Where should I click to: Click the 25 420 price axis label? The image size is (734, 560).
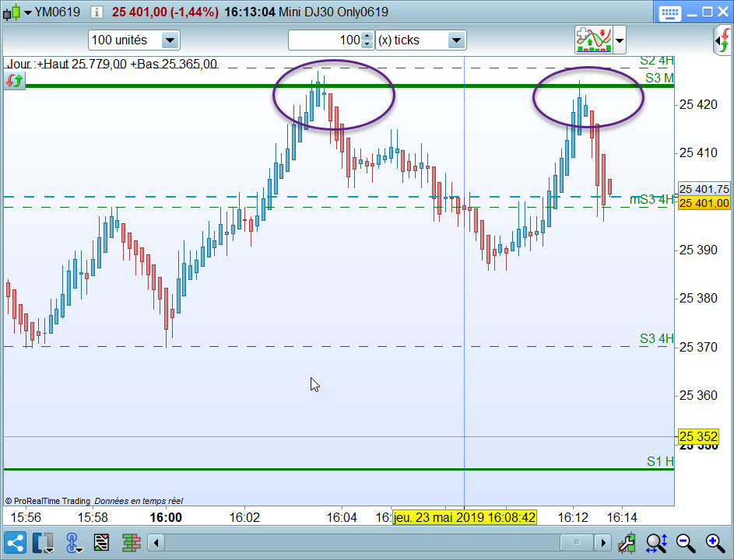[x=698, y=104]
